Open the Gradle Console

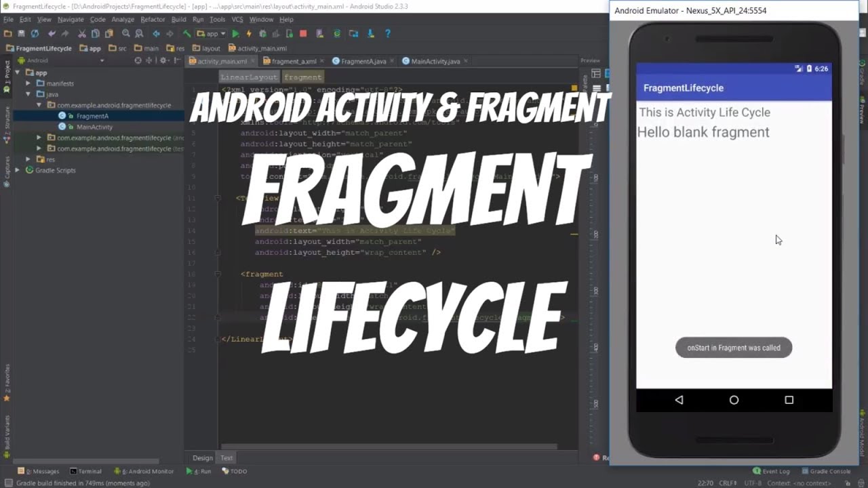(x=826, y=471)
